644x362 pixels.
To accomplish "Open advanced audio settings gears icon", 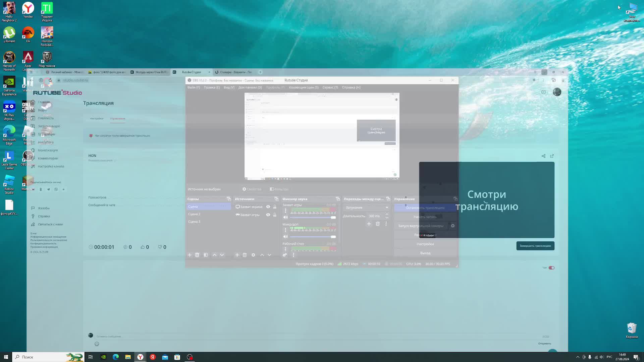I will point(285,255).
